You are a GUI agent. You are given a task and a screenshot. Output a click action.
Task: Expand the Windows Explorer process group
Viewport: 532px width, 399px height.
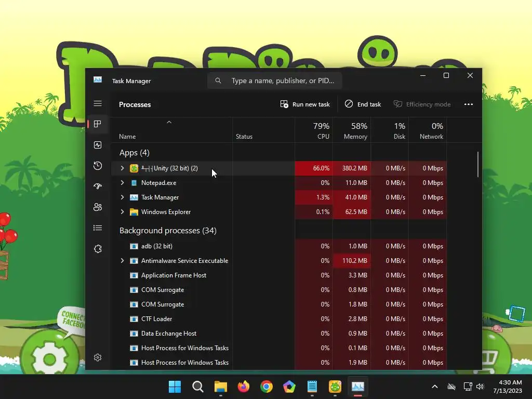[x=123, y=212]
